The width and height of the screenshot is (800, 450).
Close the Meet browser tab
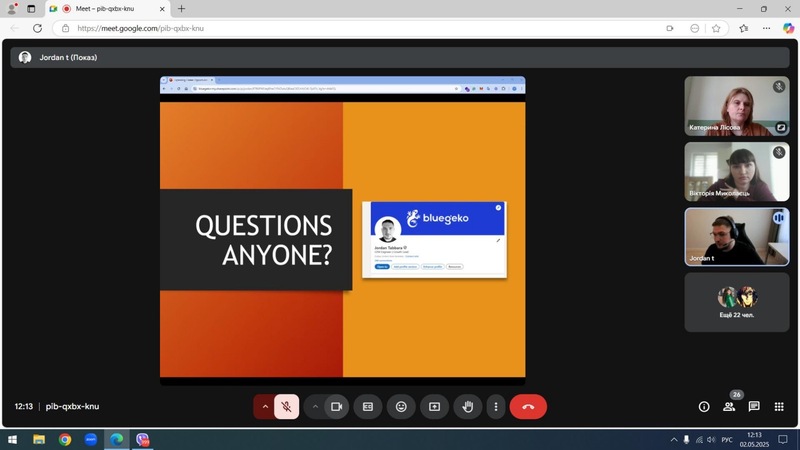click(x=162, y=9)
